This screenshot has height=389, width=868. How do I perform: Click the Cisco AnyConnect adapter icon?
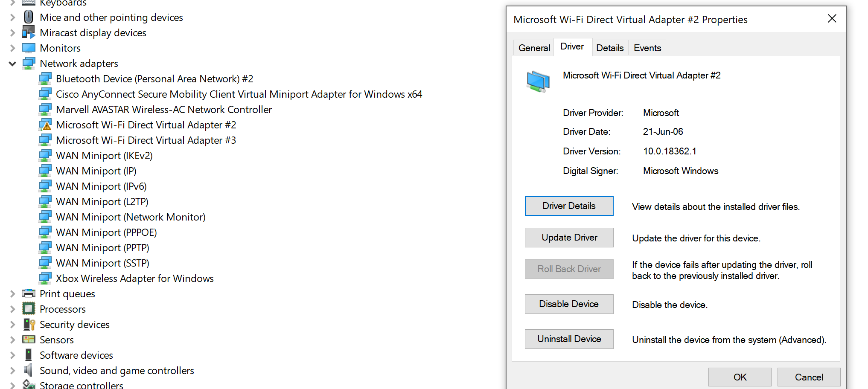pos(45,94)
